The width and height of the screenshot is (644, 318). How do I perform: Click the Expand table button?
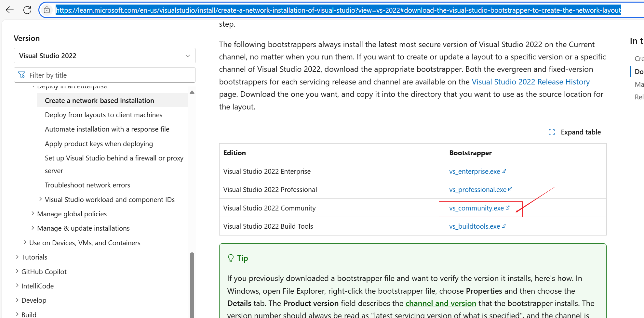coord(574,132)
